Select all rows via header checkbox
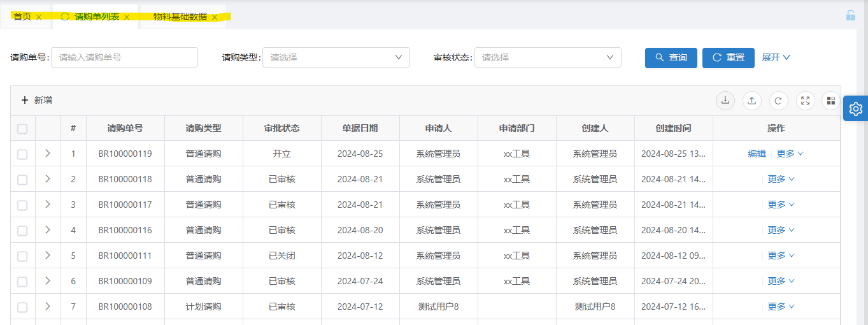This screenshot has width=868, height=325. 22,129
